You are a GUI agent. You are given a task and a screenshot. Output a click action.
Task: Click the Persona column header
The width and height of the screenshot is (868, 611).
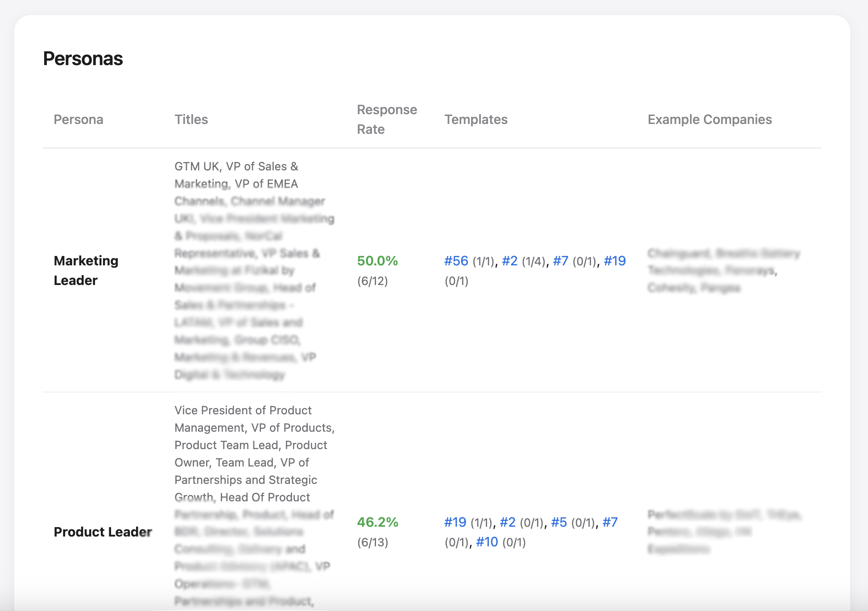click(79, 120)
